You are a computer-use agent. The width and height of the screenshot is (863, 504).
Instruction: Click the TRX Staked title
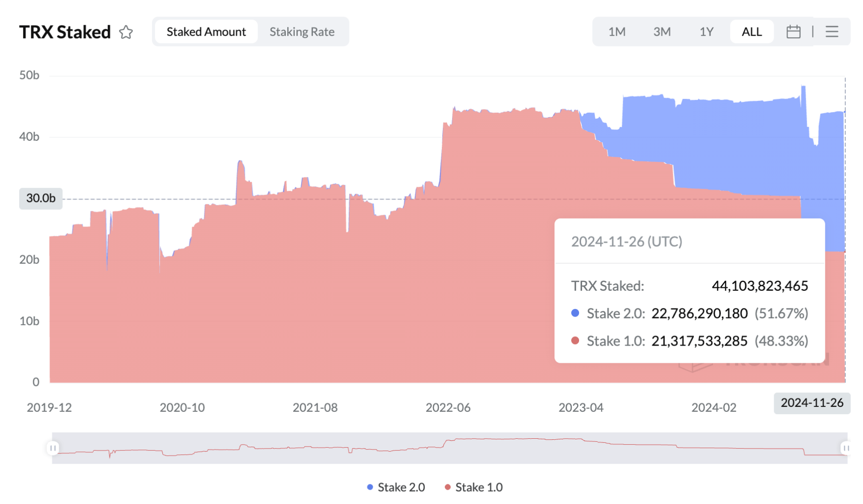pyautogui.click(x=65, y=32)
